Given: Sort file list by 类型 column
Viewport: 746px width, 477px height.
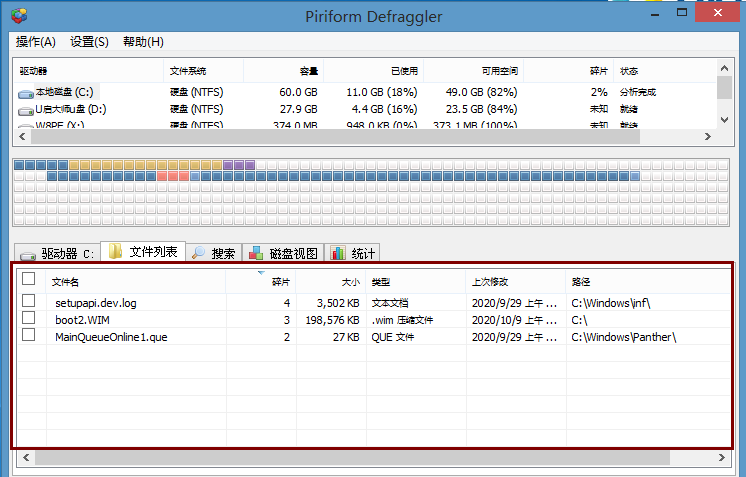Looking at the screenshot, I should click(415, 282).
